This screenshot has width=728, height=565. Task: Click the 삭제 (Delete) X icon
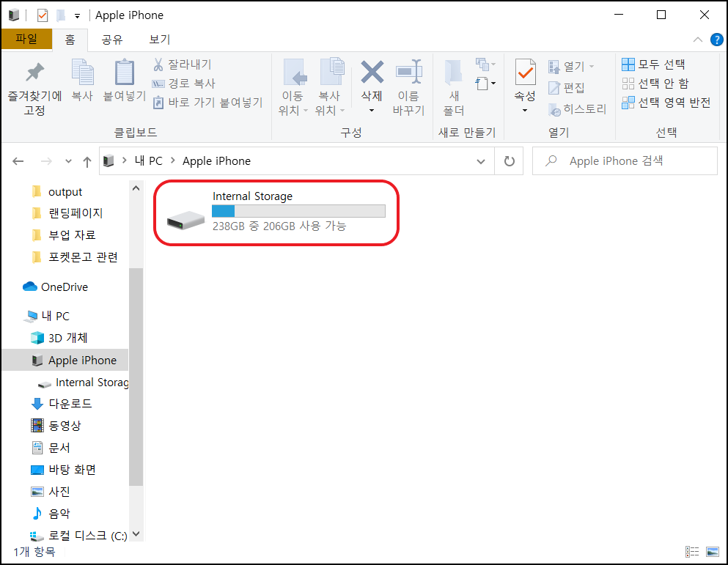coord(372,73)
